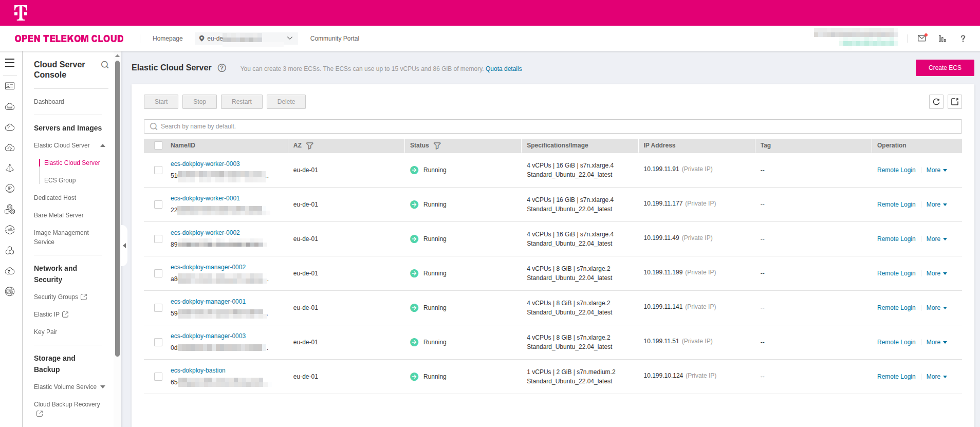Click the sidebar vertical scrollbar
980x427 pixels.
coord(117,206)
